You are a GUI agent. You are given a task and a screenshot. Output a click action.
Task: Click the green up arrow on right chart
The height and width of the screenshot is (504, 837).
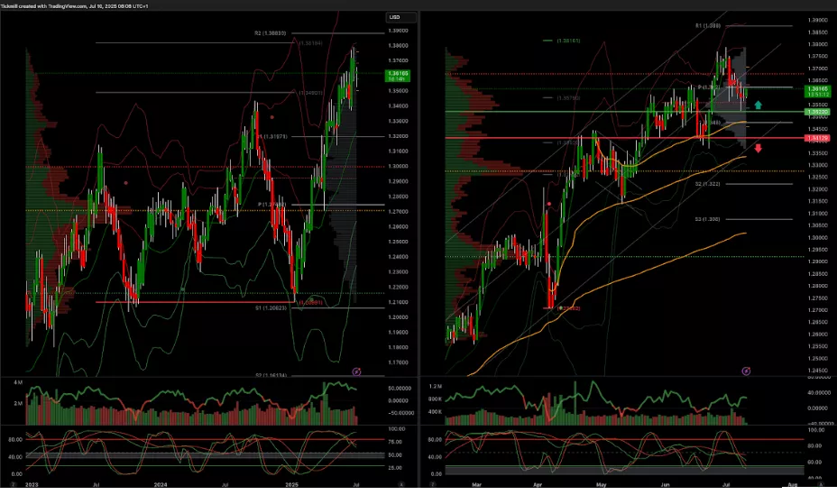(759, 105)
